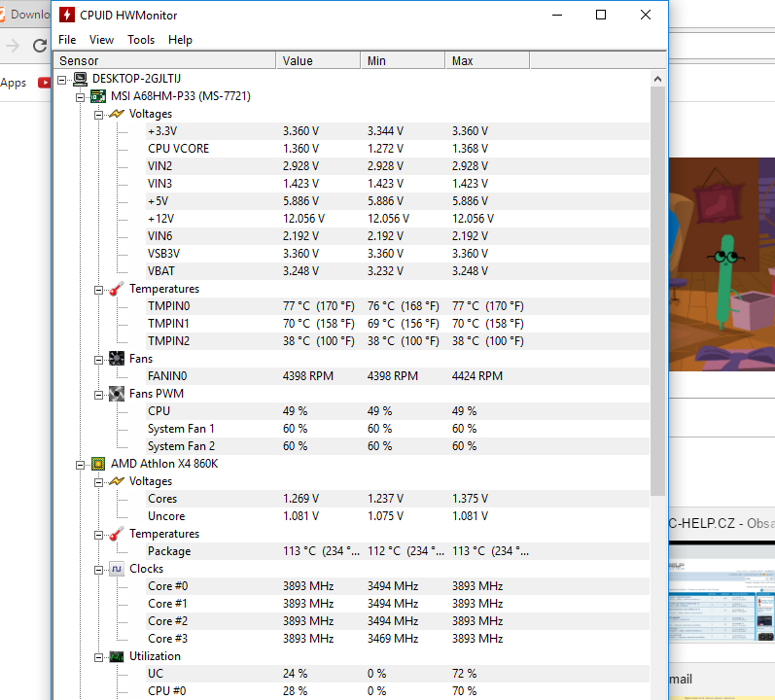Collapse the Clocks group

point(99,570)
